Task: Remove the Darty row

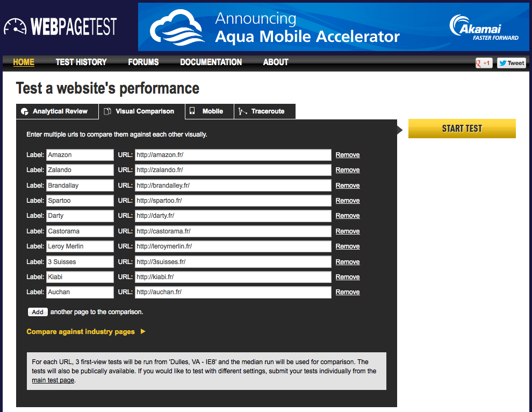Action: click(x=348, y=216)
